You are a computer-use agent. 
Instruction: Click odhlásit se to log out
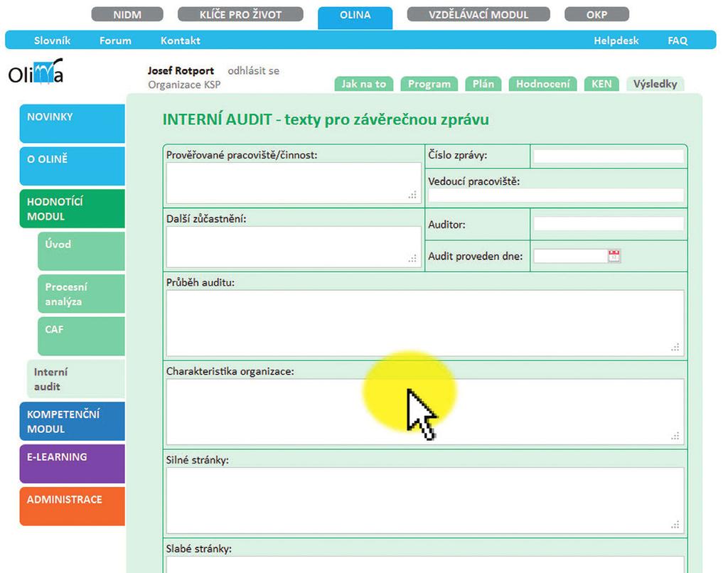click(x=254, y=70)
